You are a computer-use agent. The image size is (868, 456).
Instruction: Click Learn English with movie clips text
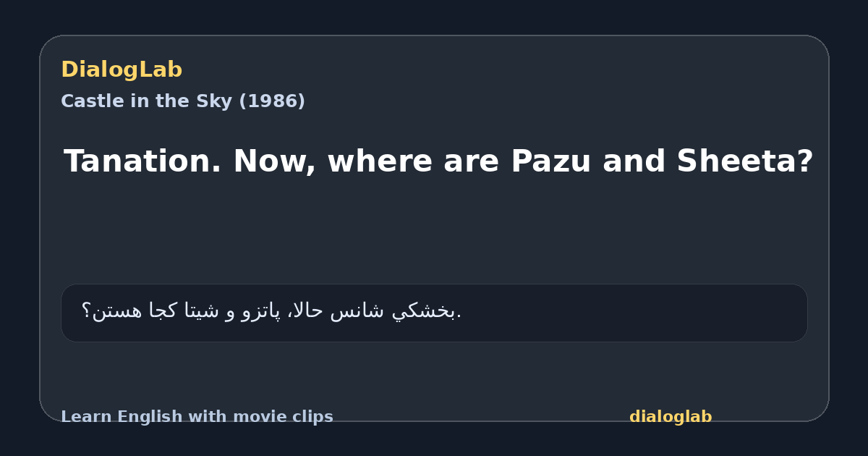(x=197, y=417)
